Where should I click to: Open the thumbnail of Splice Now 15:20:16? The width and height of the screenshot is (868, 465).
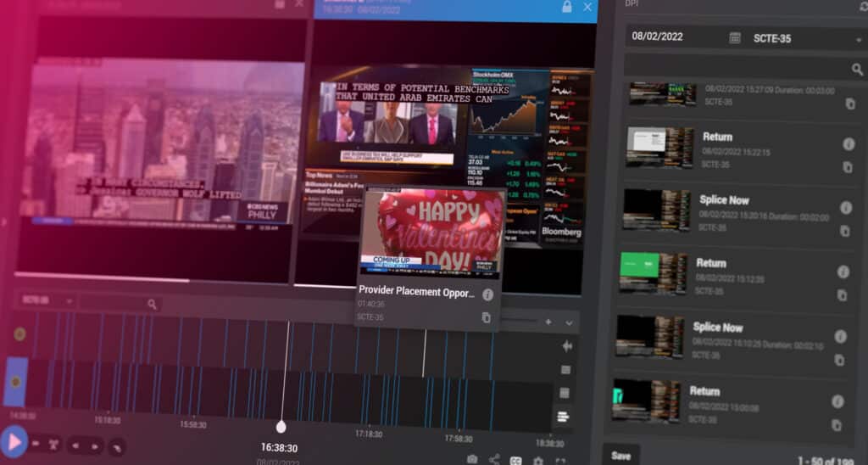(657, 209)
